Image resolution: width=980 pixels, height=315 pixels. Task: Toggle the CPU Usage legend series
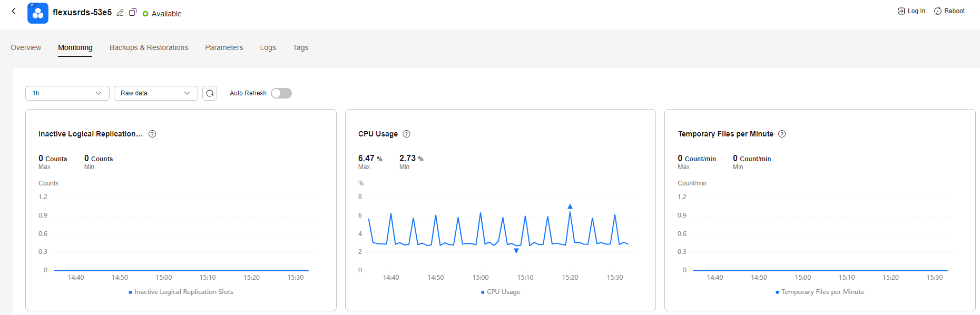point(501,292)
